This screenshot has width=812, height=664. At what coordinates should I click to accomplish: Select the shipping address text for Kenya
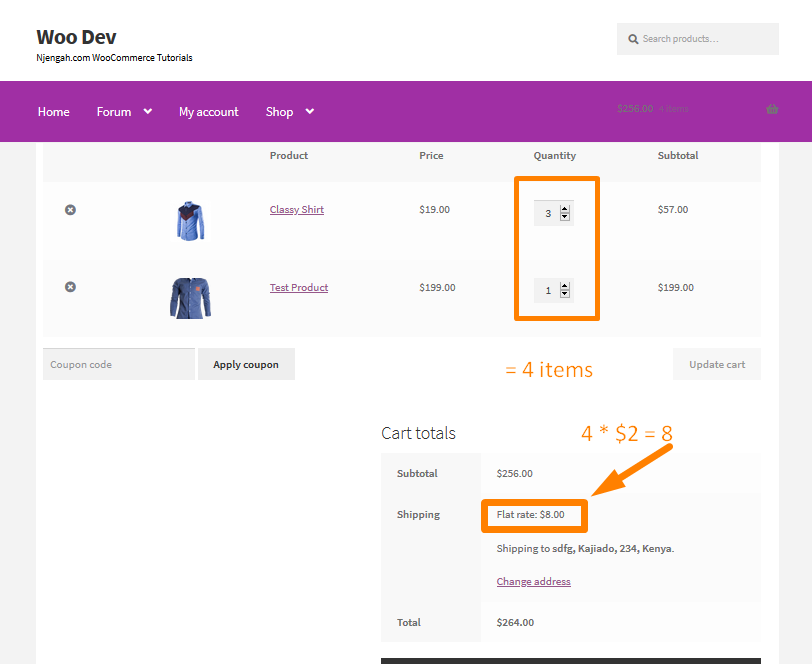pos(585,548)
